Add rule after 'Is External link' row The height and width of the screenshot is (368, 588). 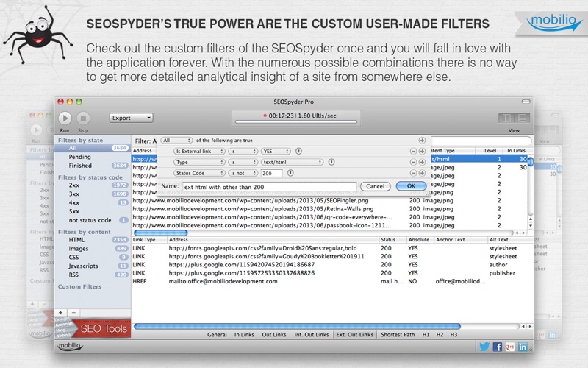pyautogui.click(x=422, y=152)
